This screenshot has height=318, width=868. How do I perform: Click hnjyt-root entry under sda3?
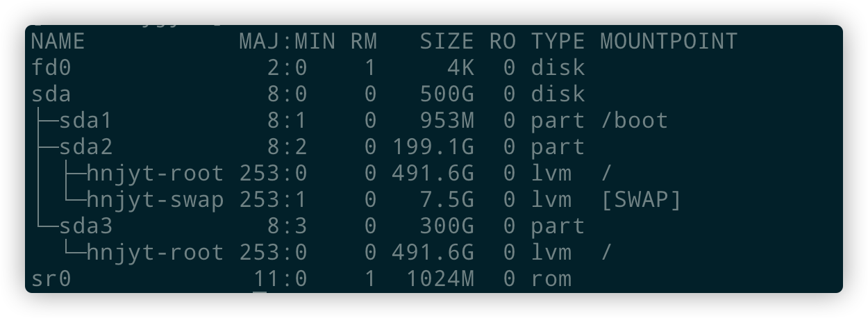pos(156,253)
